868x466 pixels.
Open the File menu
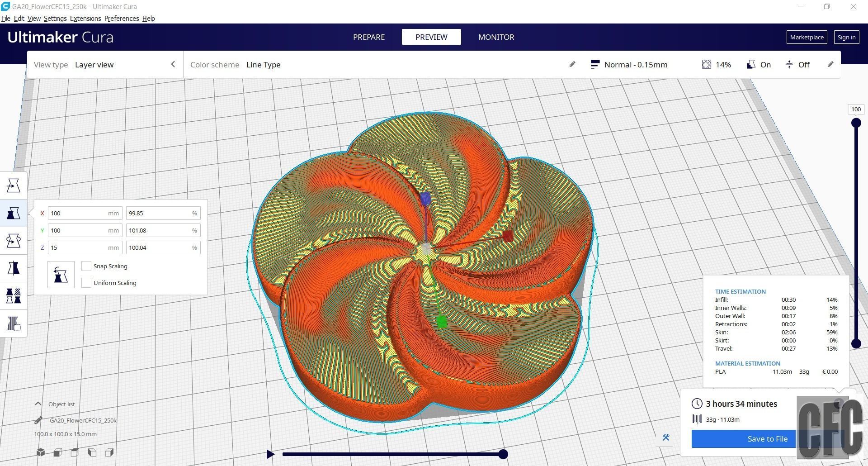(6, 19)
